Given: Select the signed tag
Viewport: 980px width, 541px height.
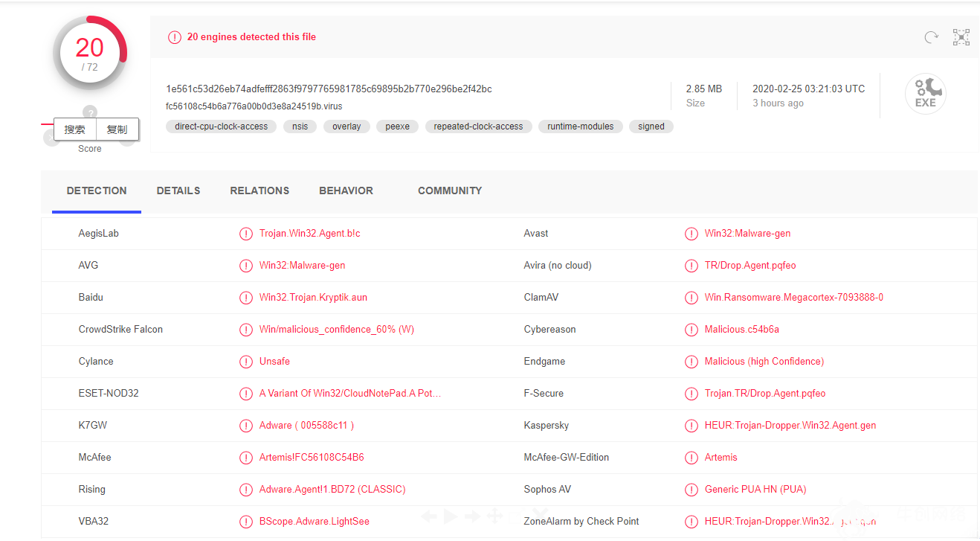Looking at the screenshot, I should tap(651, 127).
